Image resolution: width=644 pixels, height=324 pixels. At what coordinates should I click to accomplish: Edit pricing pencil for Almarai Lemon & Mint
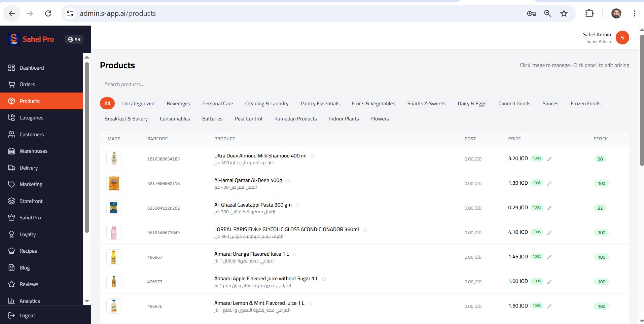coord(549,306)
